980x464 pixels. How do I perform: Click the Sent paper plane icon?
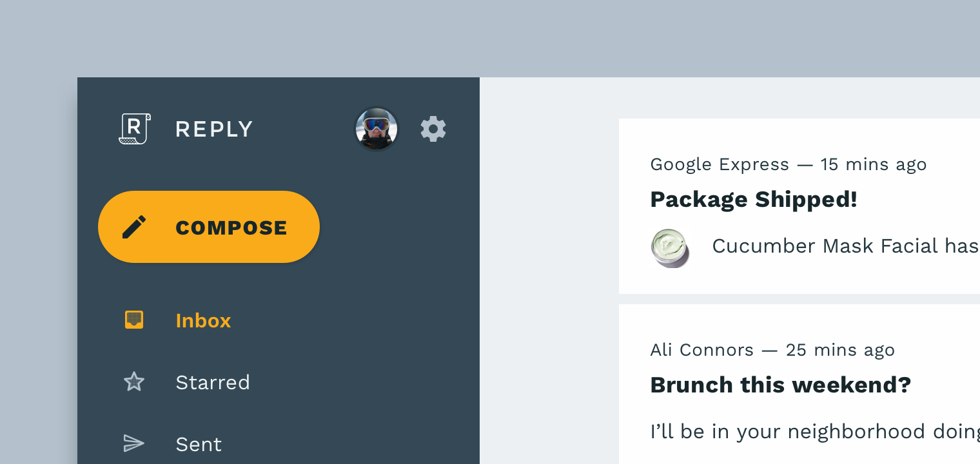click(134, 443)
